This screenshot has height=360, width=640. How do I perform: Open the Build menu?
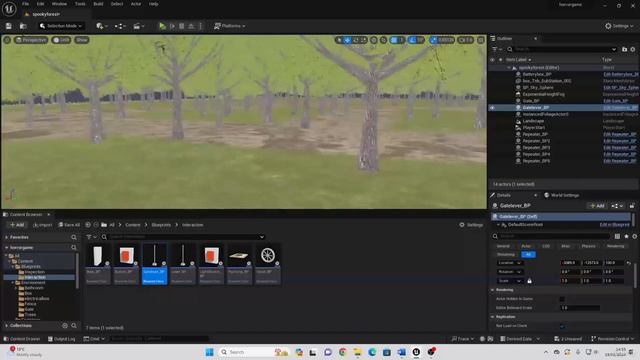[x=98, y=4]
